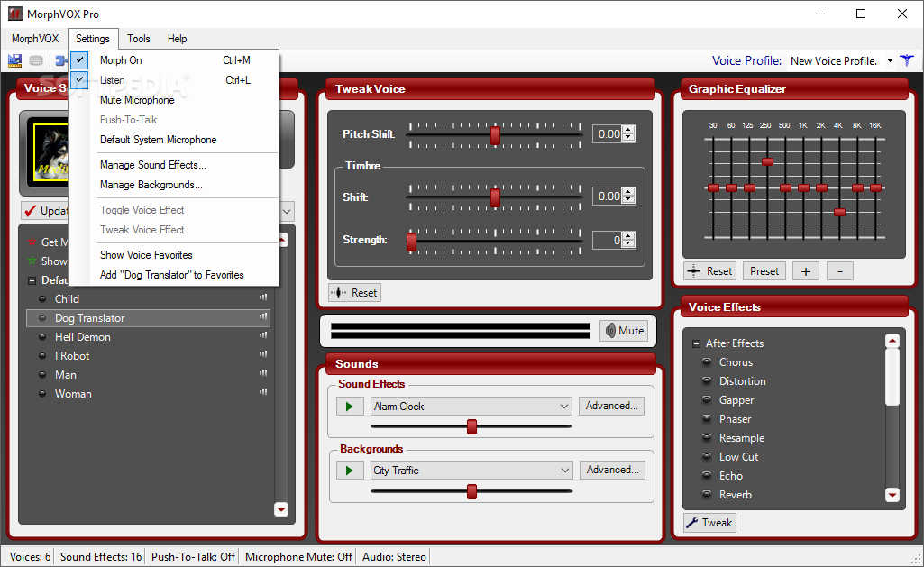Open the Tools menu

click(139, 38)
